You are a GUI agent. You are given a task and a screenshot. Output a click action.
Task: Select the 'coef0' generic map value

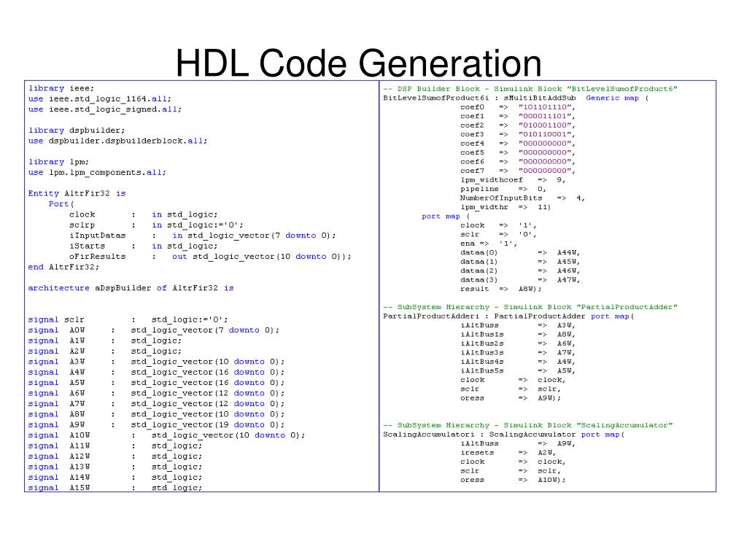click(x=518, y=106)
